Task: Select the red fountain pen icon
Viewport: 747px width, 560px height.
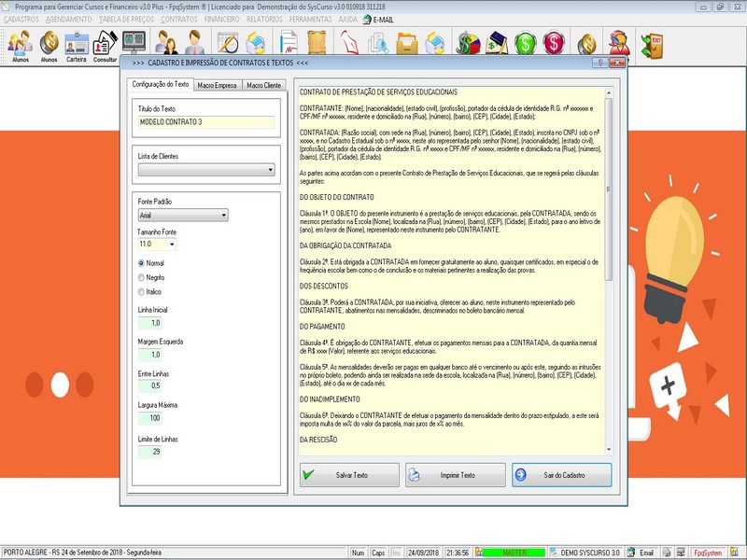Action: [x=349, y=42]
